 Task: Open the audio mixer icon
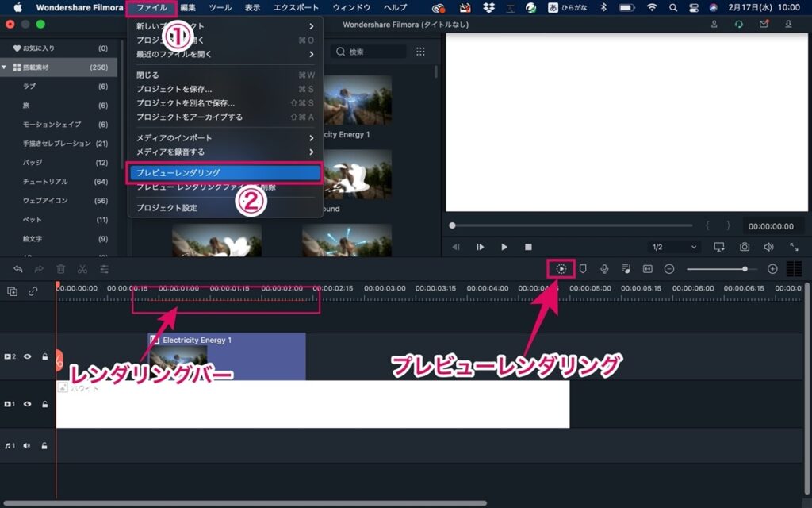(626, 269)
